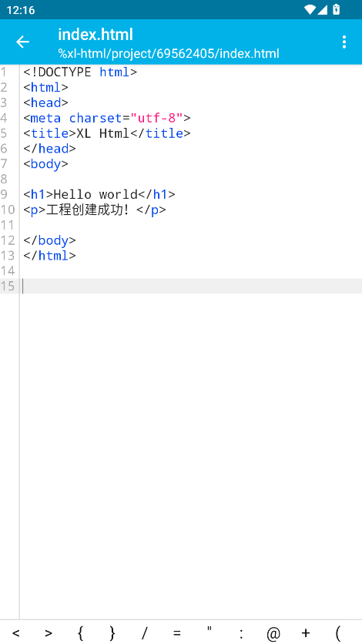Image resolution: width=362 pixels, height=644 pixels.
Task: Tap the file path %xl-html/project/69562405/index.html
Action: 169,53
